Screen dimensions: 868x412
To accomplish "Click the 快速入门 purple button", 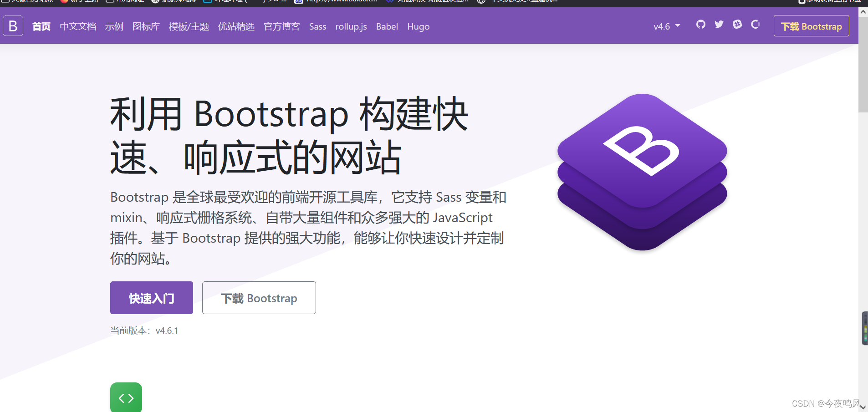I will click(x=152, y=298).
